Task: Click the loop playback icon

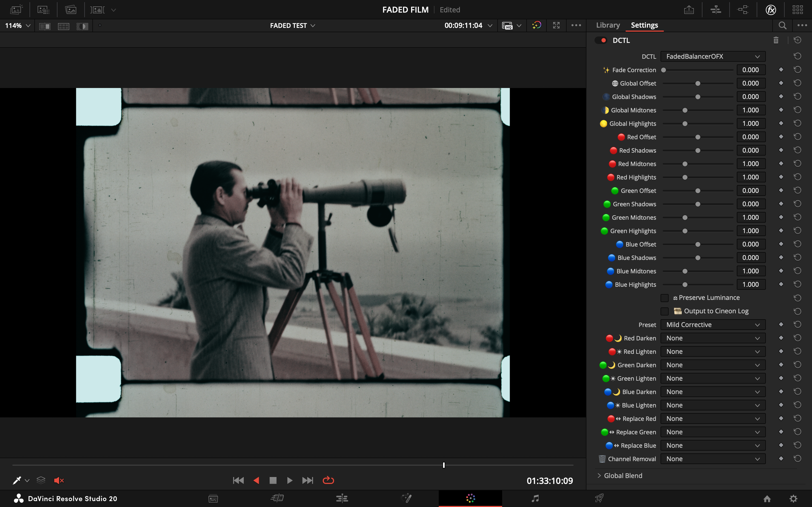Action: pyautogui.click(x=328, y=480)
